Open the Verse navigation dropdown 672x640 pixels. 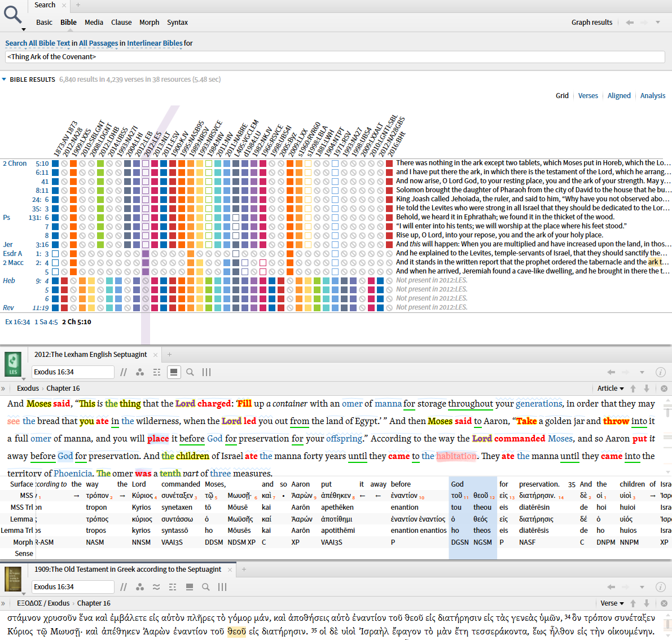612,603
